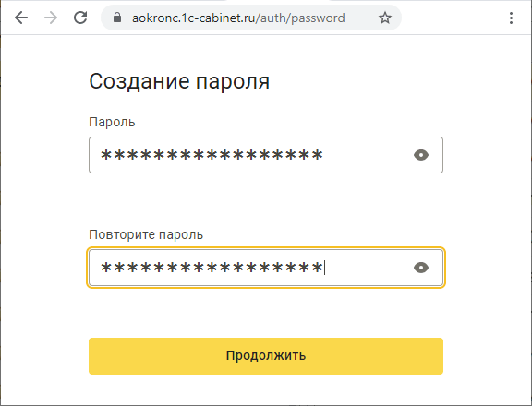Click the browser forward arrow
The image size is (532, 406).
pyautogui.click(x=51, y=18)
